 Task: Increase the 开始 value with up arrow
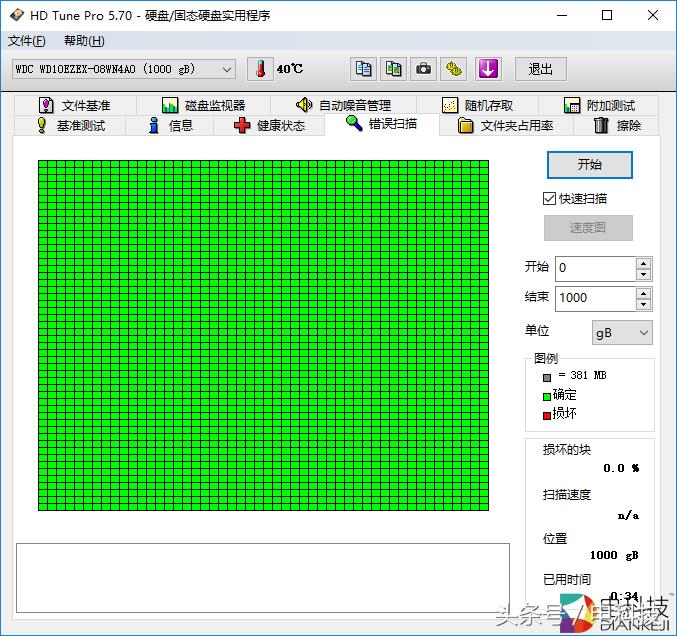coord(643,263)
